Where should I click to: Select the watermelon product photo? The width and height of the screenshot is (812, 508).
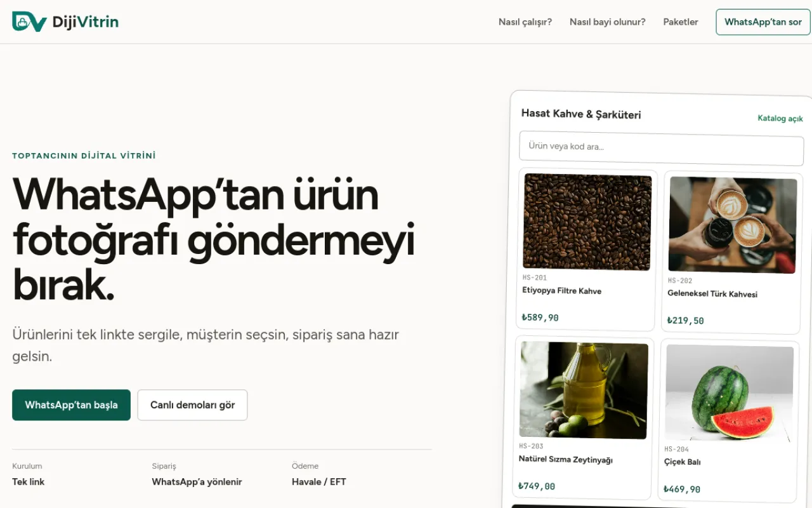click(x=729, y=394)
